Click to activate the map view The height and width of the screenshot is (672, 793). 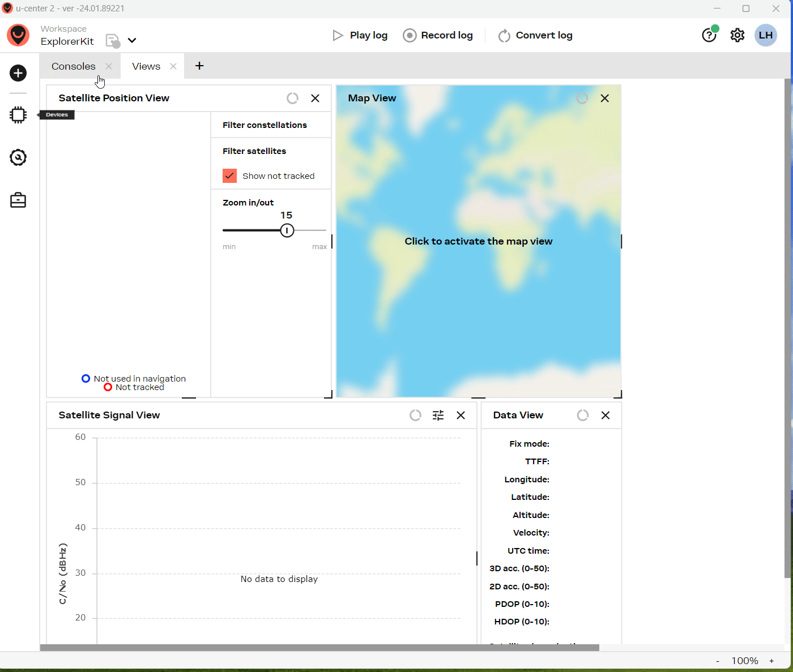(478, 241)
